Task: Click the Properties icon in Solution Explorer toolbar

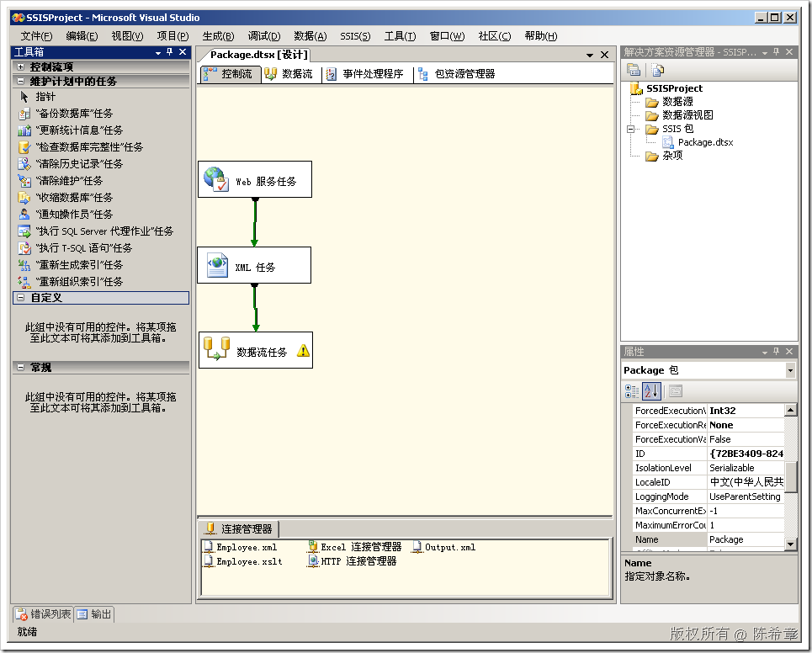Action: click(634, 69)
